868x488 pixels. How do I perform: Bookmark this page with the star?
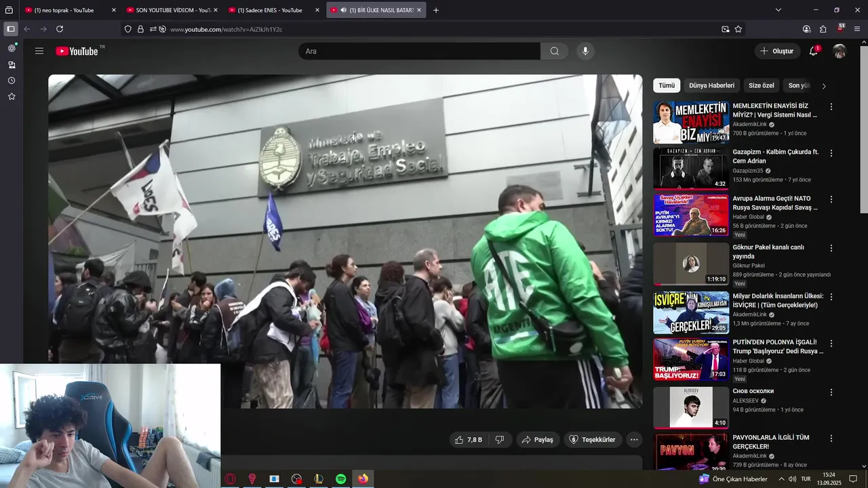click(738, 29)
